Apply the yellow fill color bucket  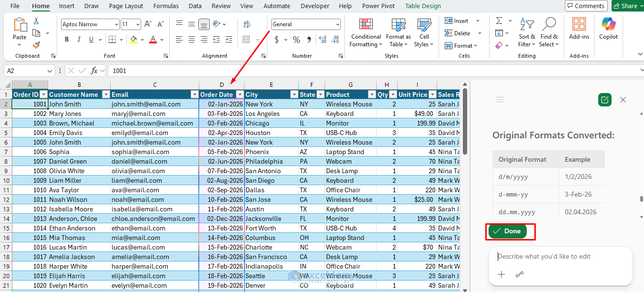(x=133, y=40)
